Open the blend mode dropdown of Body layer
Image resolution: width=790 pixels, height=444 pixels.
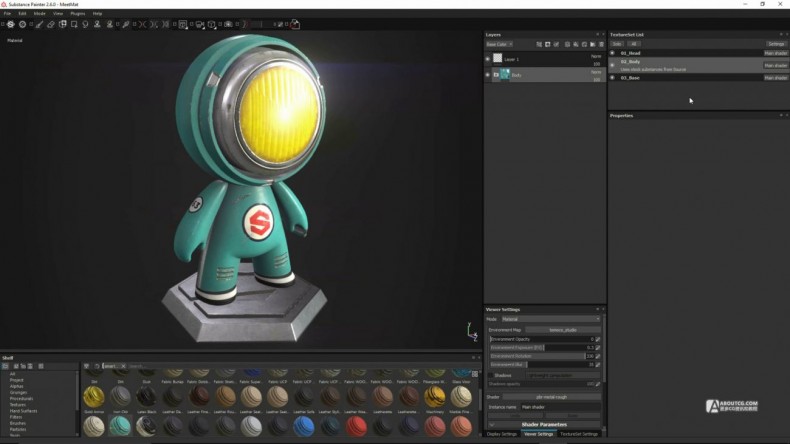pos(596,72)
